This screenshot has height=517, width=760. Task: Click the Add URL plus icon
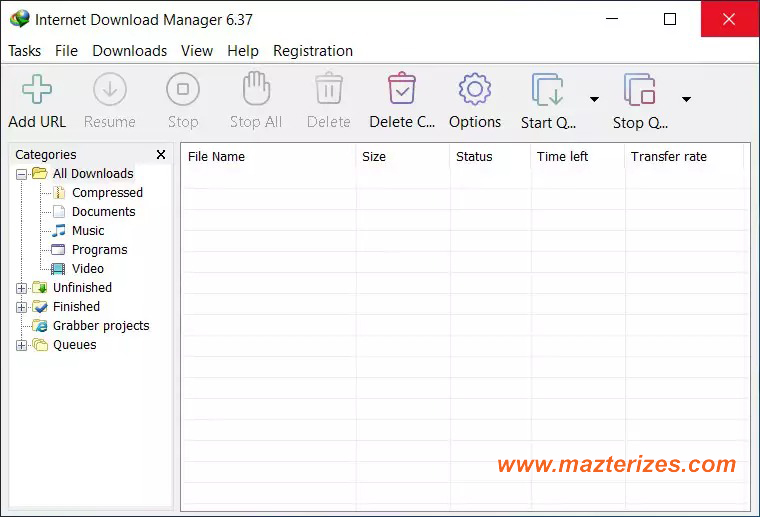click(37, 89)
